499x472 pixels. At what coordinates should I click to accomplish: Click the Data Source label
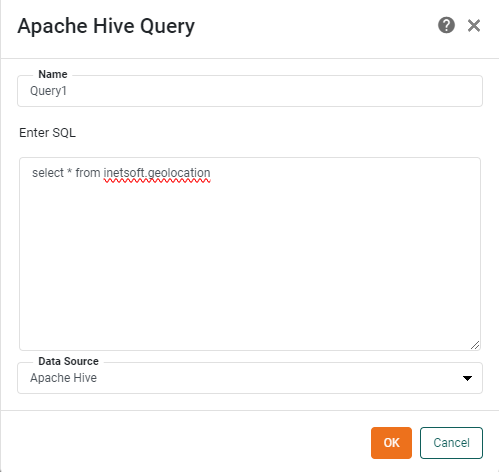pos(68,361)
